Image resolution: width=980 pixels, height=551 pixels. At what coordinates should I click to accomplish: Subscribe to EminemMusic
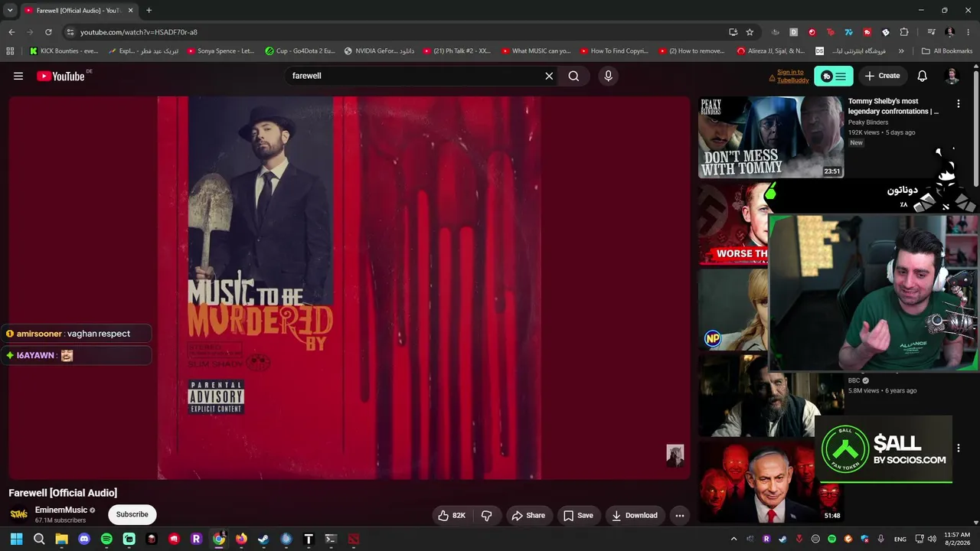[132, 514]
